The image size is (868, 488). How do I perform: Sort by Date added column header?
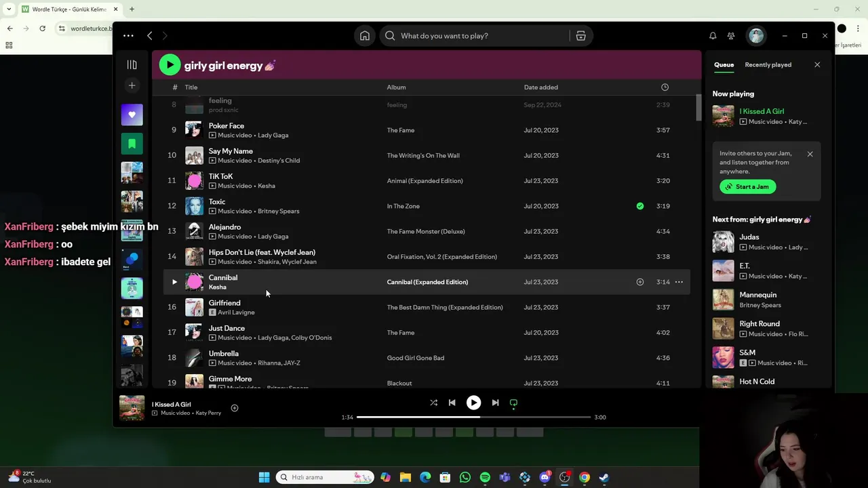540,87
